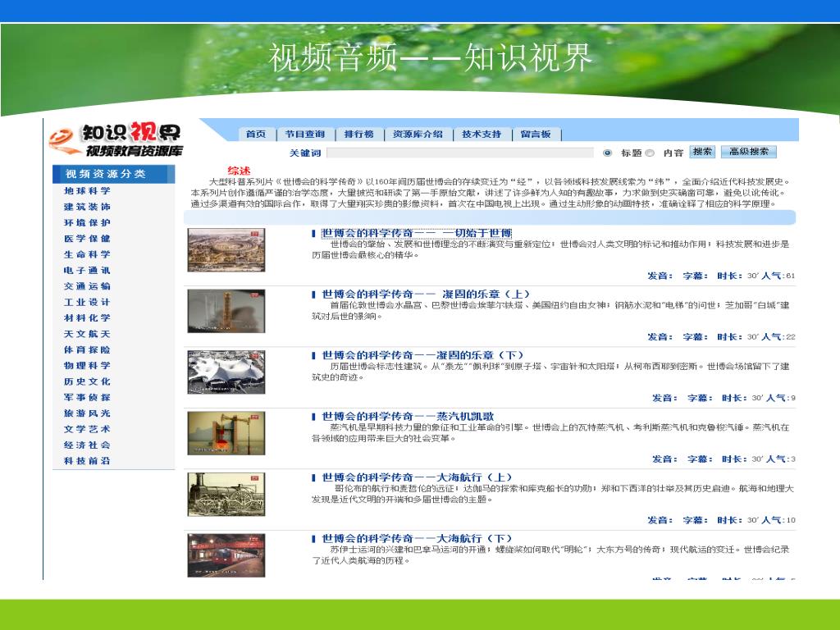Viewport: 840px width, 630px height.
Task: Open video title 凝固的乐章（上）
Action: pos(426,294)
